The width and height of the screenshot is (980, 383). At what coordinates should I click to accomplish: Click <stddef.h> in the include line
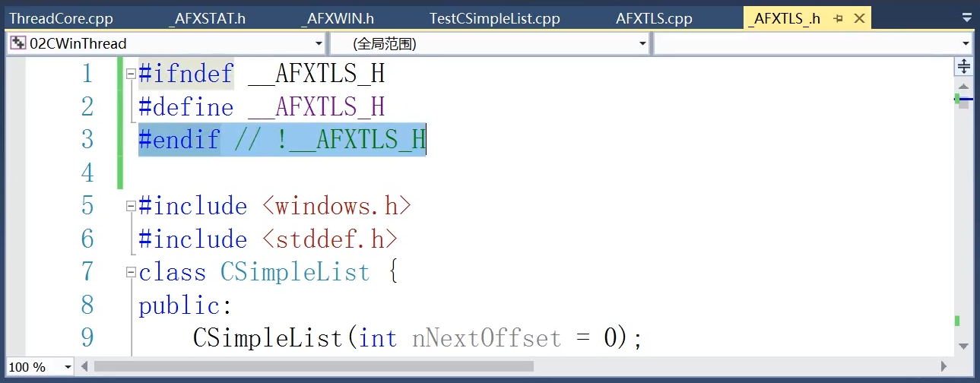tap(330, 239)
